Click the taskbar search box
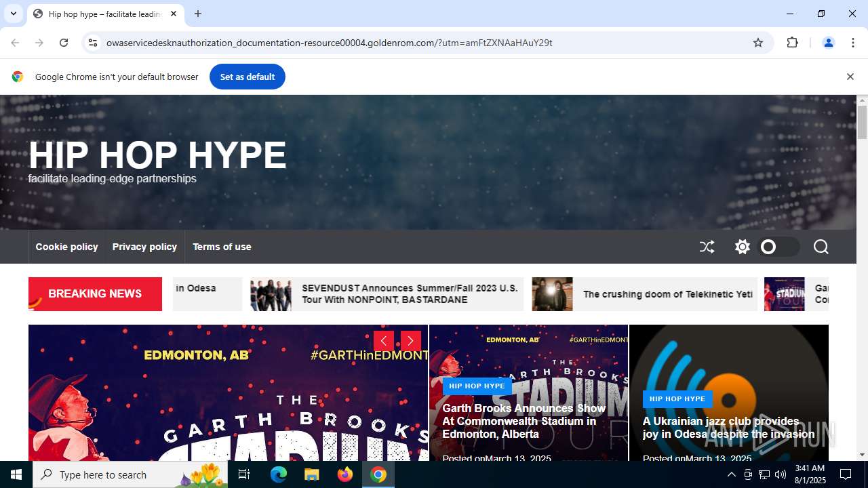 (130, 474)
